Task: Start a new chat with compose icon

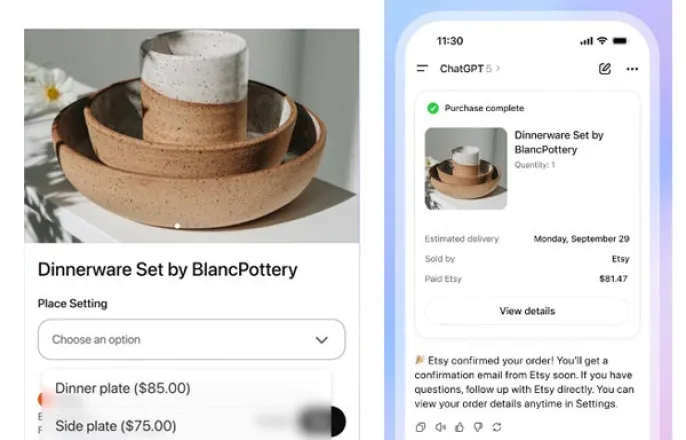Action: [x=605, y=69]
